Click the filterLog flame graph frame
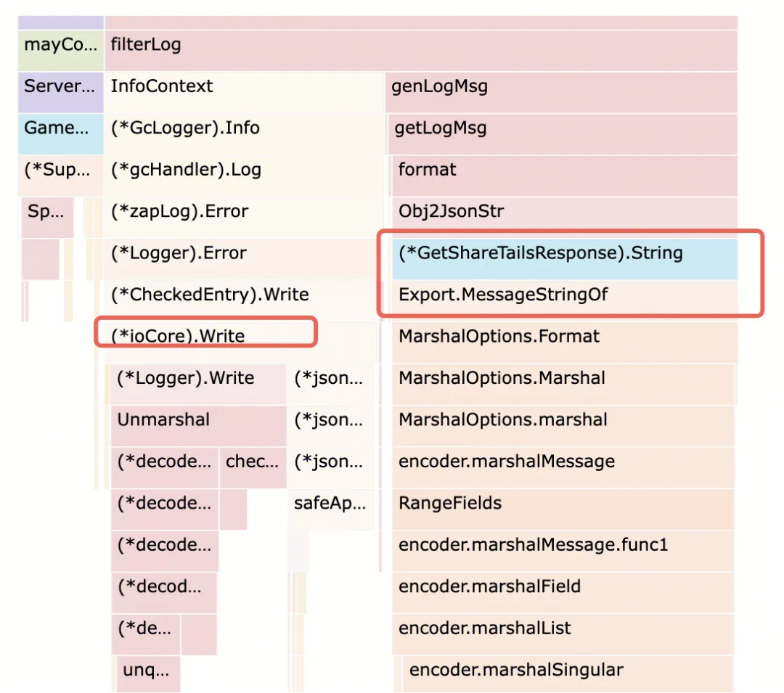Screen dimensions: 784x693 click(x=421, y=45)
